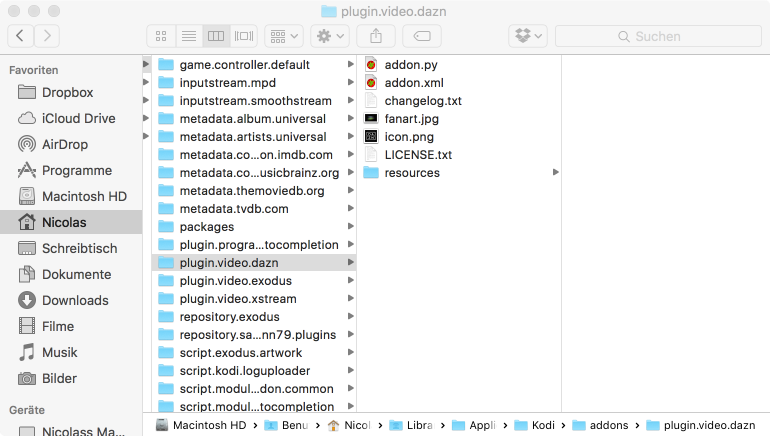Select the plugin.video.xstream folder
The width and height of the screenshot is (770, 436).
point(254,299)
